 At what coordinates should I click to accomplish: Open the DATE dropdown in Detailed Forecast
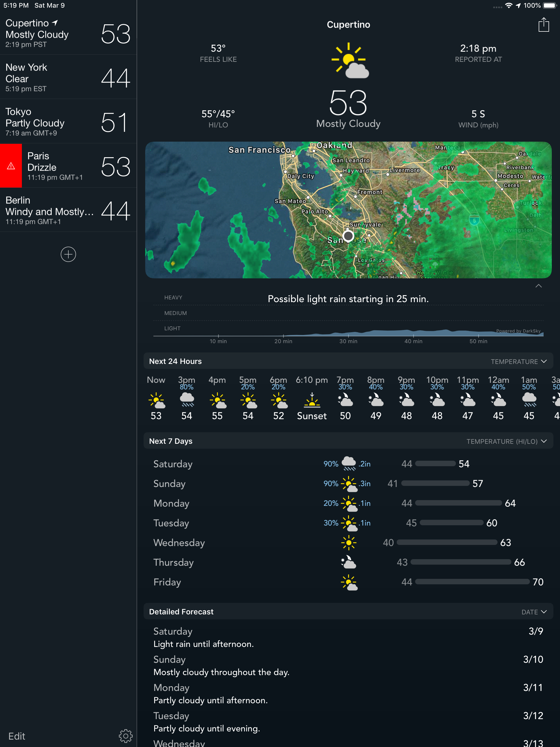click(x=534, y=612)
